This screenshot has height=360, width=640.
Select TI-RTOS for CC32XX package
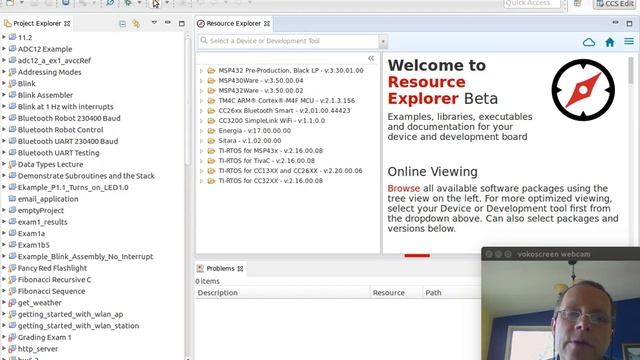point(271,180)
